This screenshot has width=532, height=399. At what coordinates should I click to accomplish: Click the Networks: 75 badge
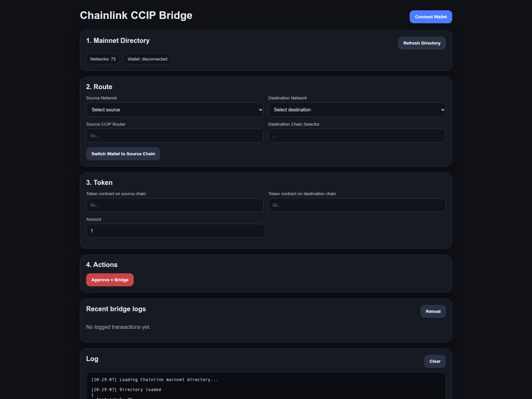(x=103, y=59)
